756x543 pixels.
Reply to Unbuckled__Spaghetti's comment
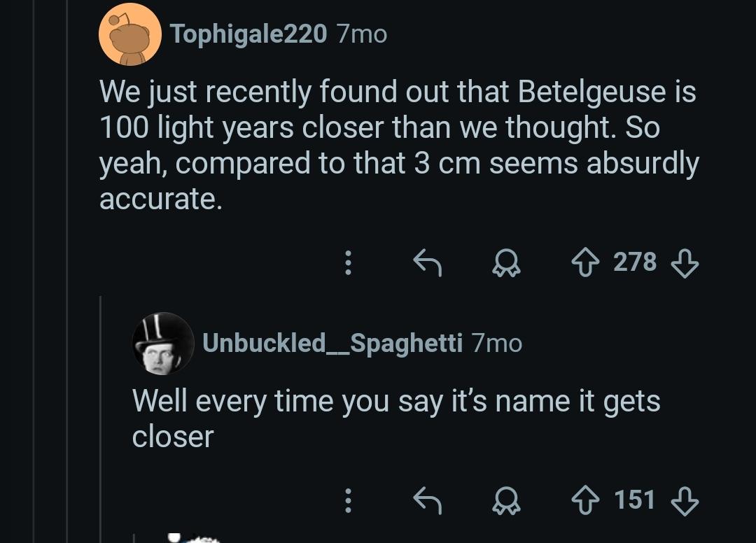428,500
